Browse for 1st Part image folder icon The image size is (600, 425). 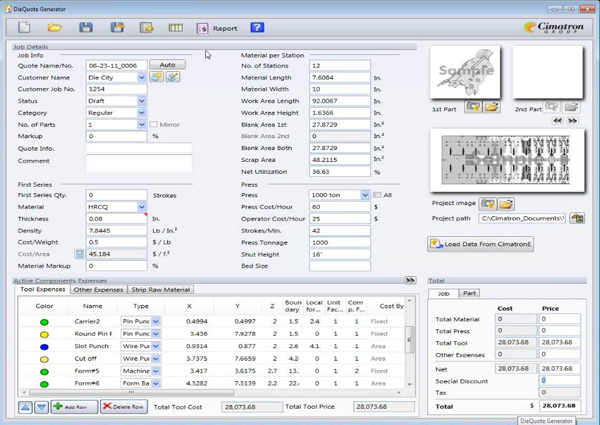492,106
